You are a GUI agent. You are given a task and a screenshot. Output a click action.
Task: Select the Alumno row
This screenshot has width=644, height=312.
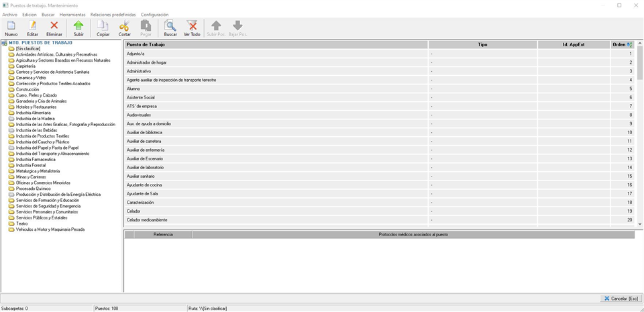click(381, 89)
